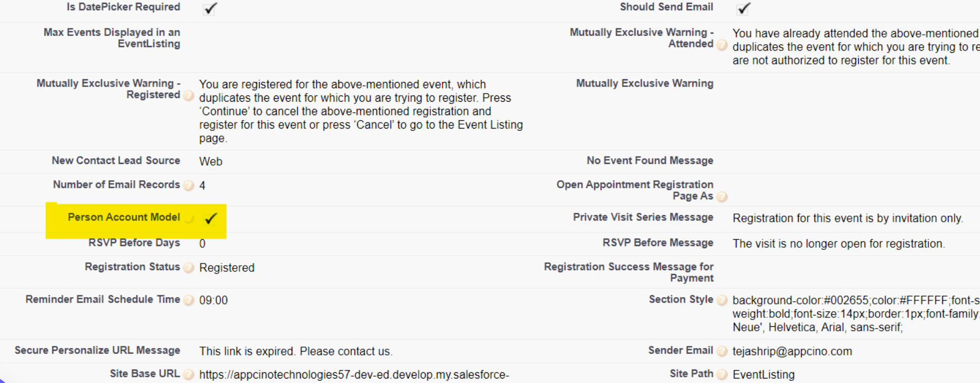Click help icon beside Mutually Exclusive Warning - Registered
Image resolution: width=980 pixels, height=383 pixels.
pos(188,95)
